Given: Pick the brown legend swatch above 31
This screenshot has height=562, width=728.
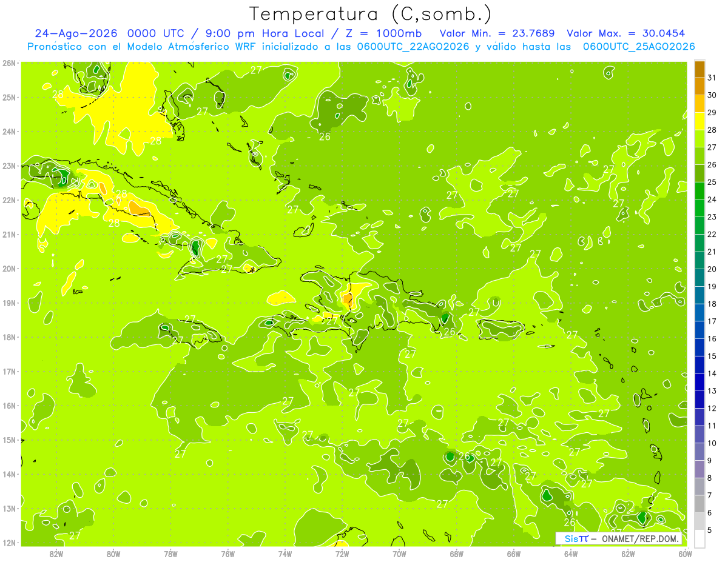Looking at the screenshot, I should (x=699, y=69).
